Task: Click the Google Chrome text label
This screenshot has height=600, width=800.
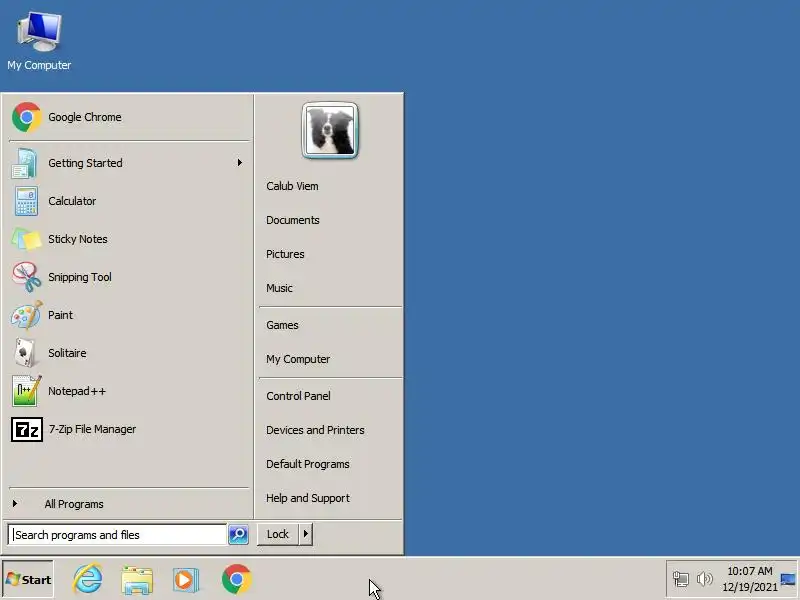Action: (x=85, y=117)
